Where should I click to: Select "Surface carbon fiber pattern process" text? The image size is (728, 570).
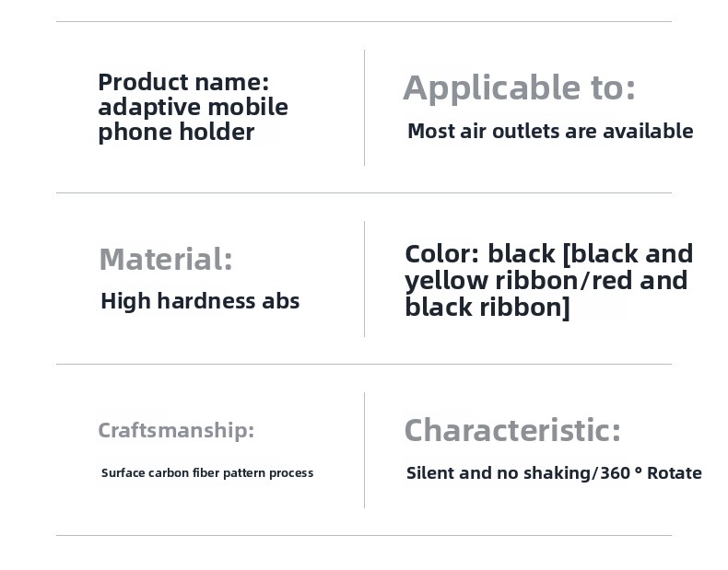(207, 473)
